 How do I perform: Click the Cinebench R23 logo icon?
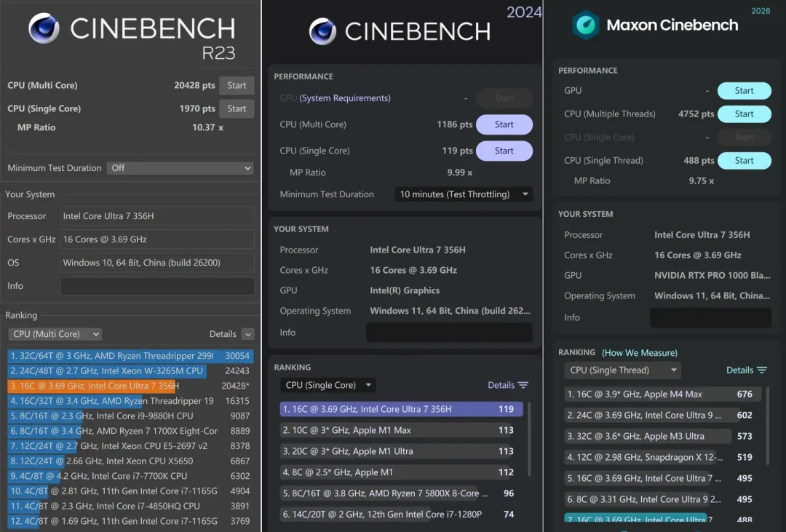click(x=44, y=28)
